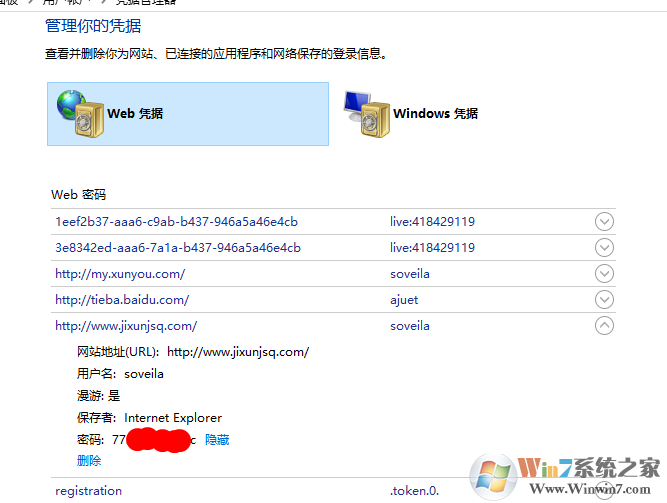The height and width of the screenshot is (503, 667).
Task: Select 1eef2b37-aaa6-c9ab-b437-946a5a46e4cb entry
Action: coord(177,222)
